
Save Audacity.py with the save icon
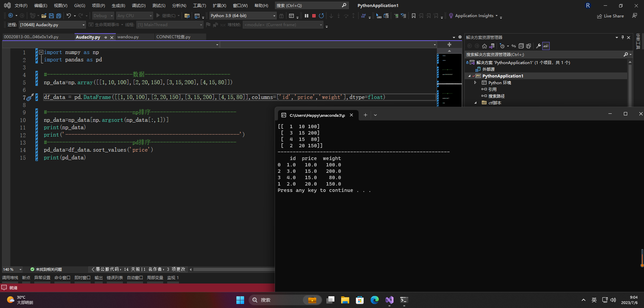point(51,15)
